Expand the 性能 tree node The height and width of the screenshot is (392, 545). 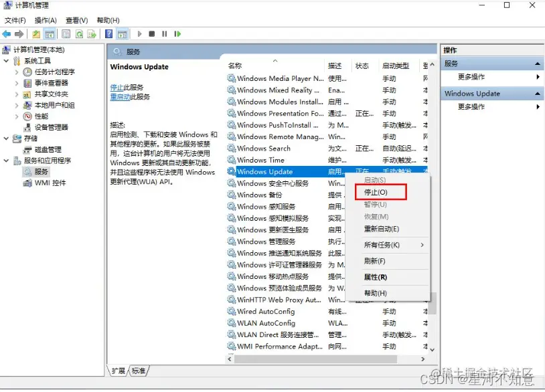[16, 116]
